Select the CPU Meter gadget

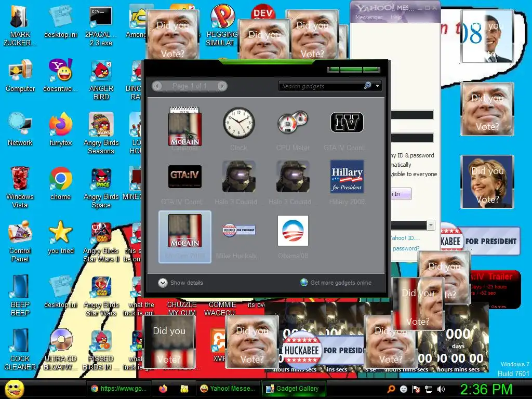(292, 129)
